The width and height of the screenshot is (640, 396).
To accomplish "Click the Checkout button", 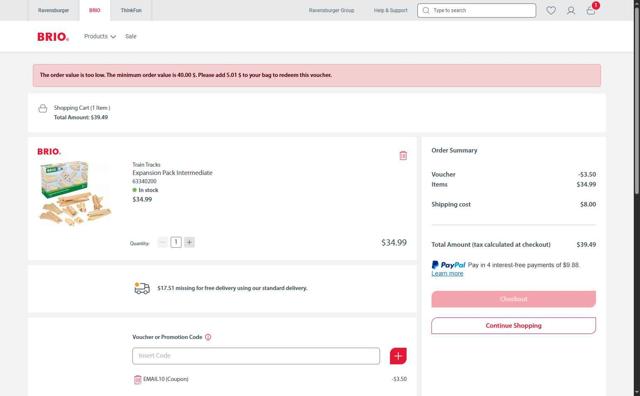I will click(x=513, y=299).
